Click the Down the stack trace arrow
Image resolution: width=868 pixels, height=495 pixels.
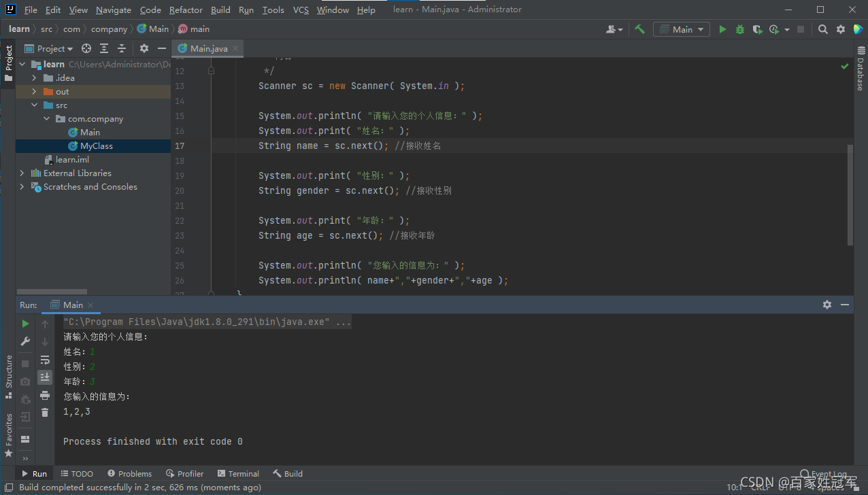(45, 341)
